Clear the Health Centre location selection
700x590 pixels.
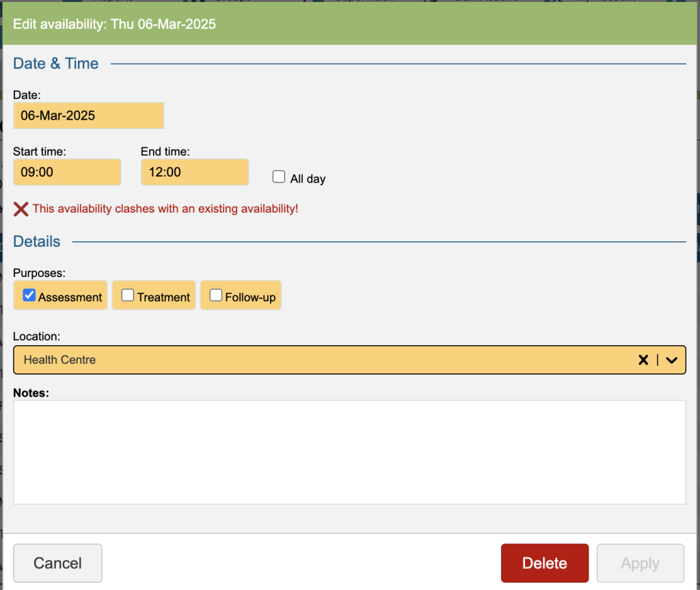643,360
